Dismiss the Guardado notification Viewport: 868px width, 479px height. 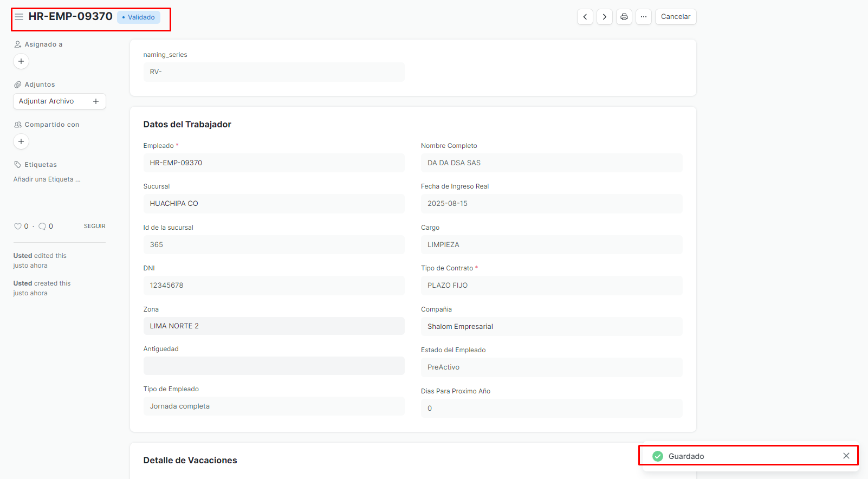tap(846, 456)
